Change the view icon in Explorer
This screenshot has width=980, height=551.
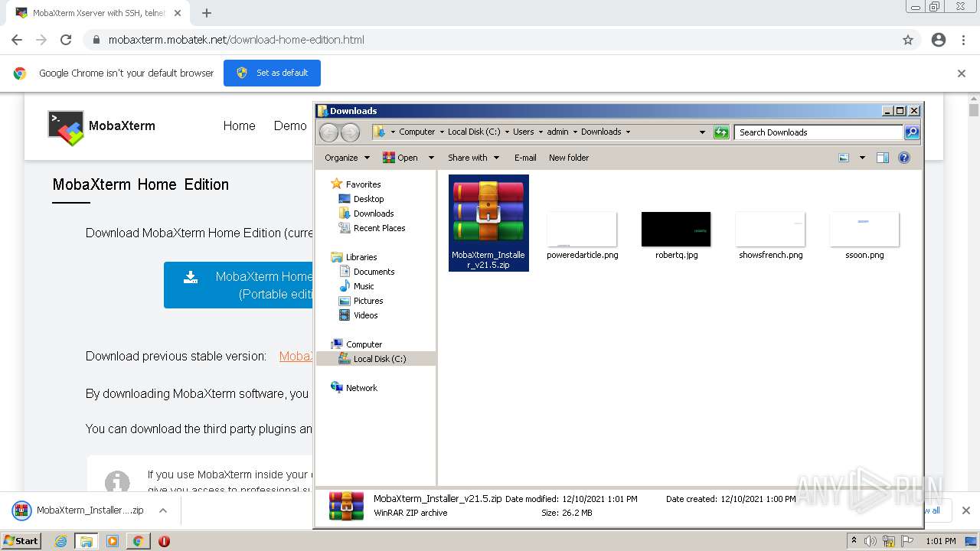pyautogui.click(x=844, y=158)
